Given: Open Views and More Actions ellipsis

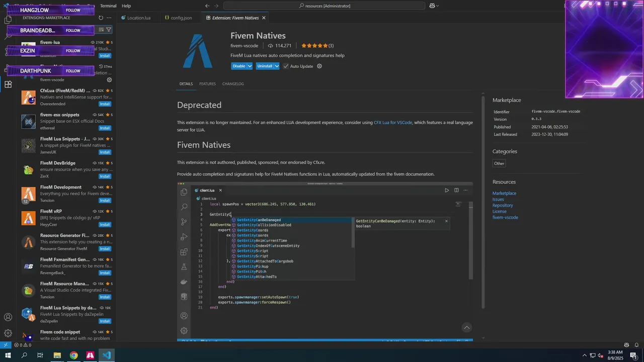Looking at the screenshot, I should pos(109,18).
